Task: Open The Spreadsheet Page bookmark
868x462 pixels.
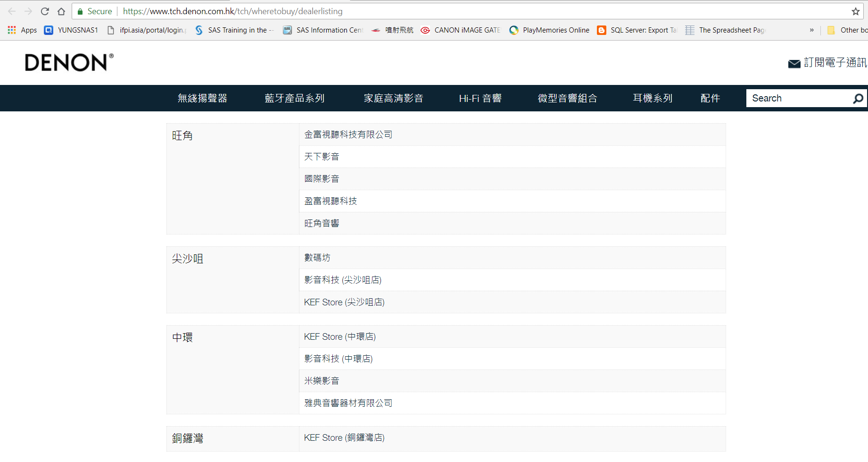Action: point(725,30)
